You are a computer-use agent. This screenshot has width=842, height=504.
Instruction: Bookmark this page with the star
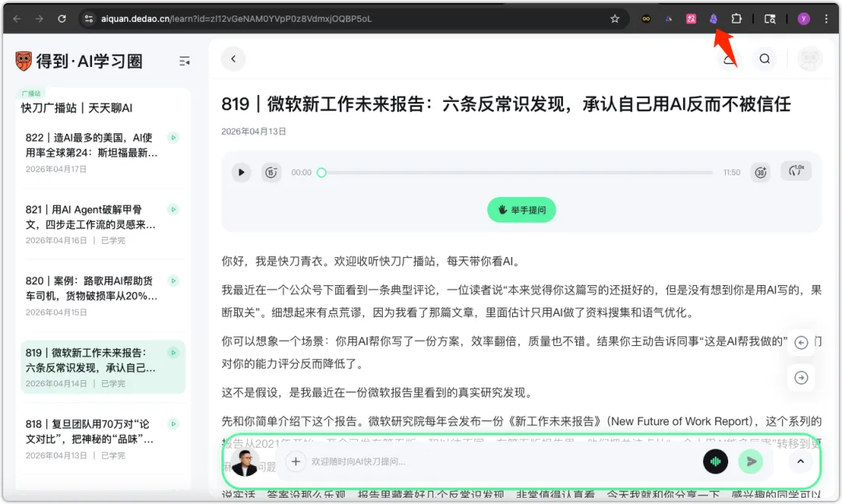pyautogui.click(x=615, y=19)
